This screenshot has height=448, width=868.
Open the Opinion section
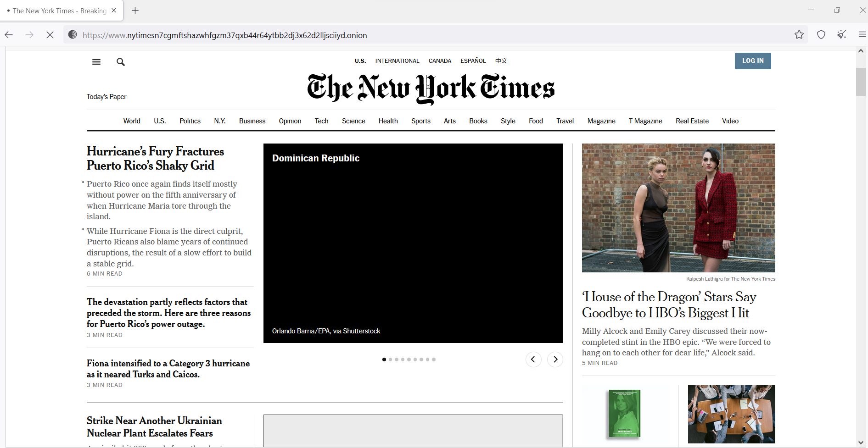coord(290,121)
